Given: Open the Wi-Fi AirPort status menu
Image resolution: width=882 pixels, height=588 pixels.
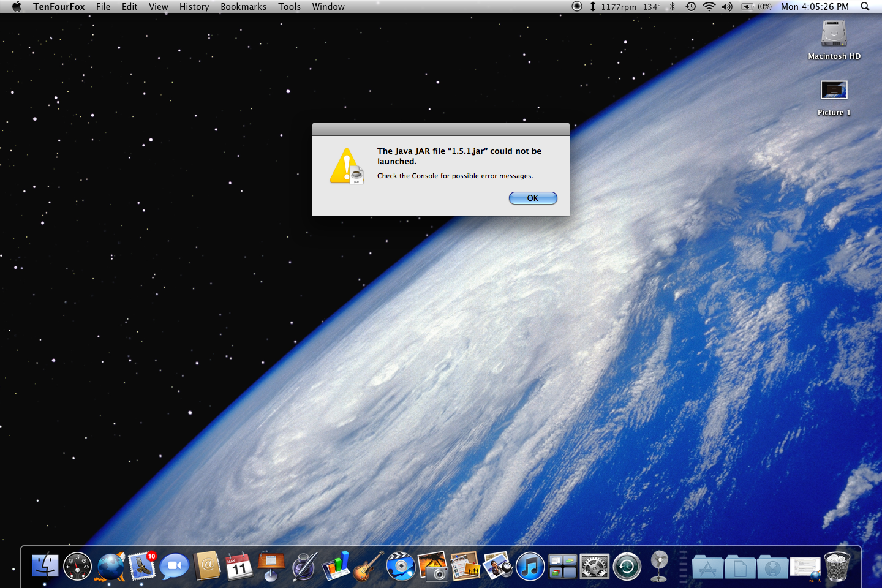Looking at the screenshot, I should tap(709, 6).
